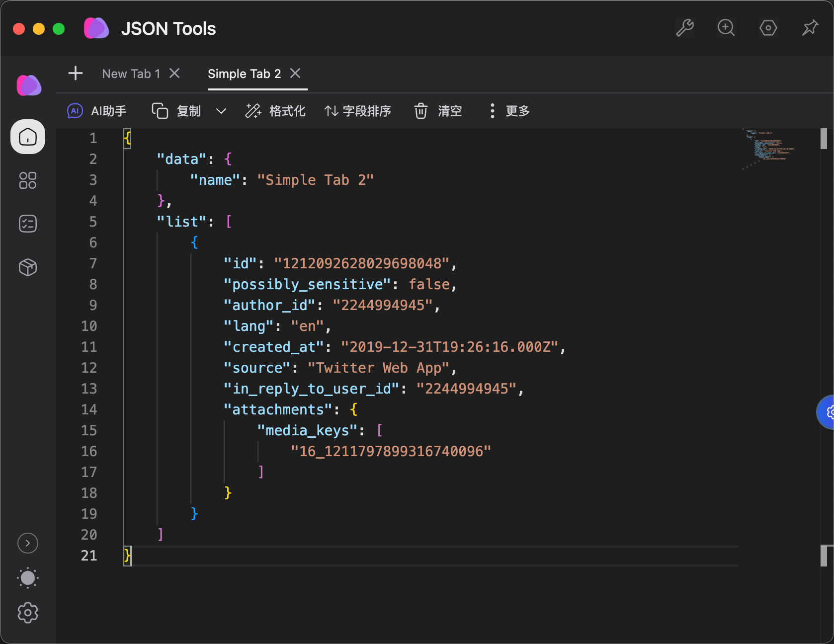Open the AI助手 assistant

pos(97,111)
